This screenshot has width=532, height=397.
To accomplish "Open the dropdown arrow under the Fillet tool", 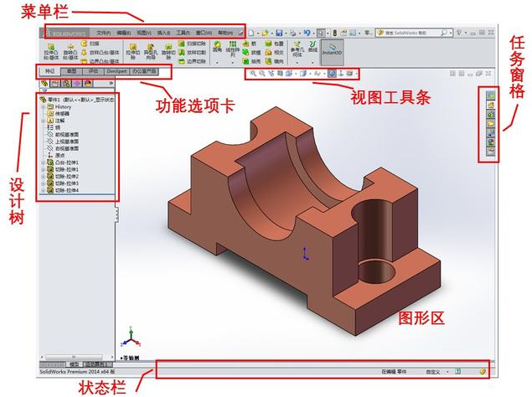I will point(217,63).
